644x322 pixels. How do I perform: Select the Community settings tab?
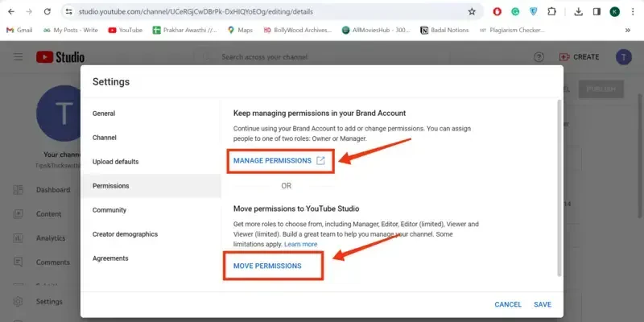point(151,210)
